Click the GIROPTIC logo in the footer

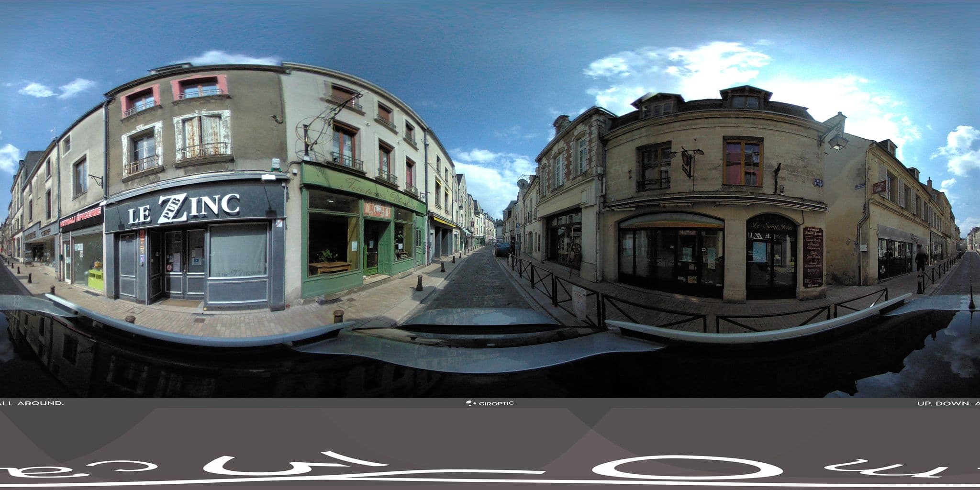point(490,403)
